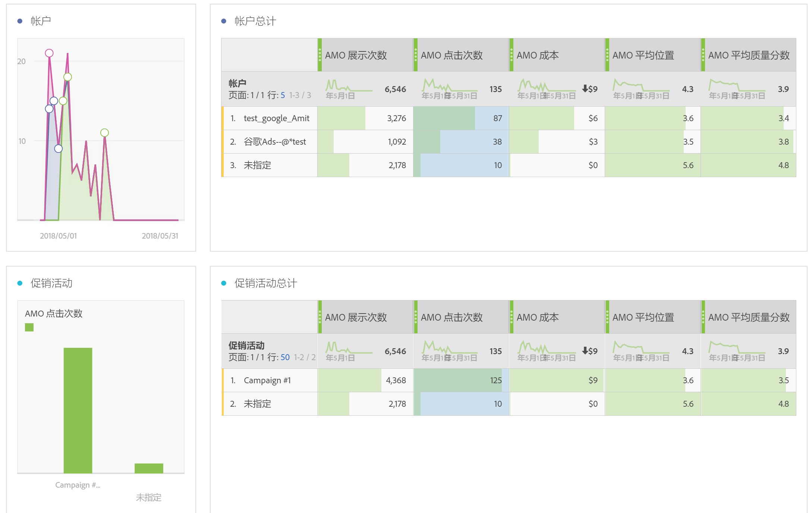Click the sort arrow by $9 in the 促销活动总计 table
Image resolution: width=812 pixels, height=513 pixels.
[585, 351]
